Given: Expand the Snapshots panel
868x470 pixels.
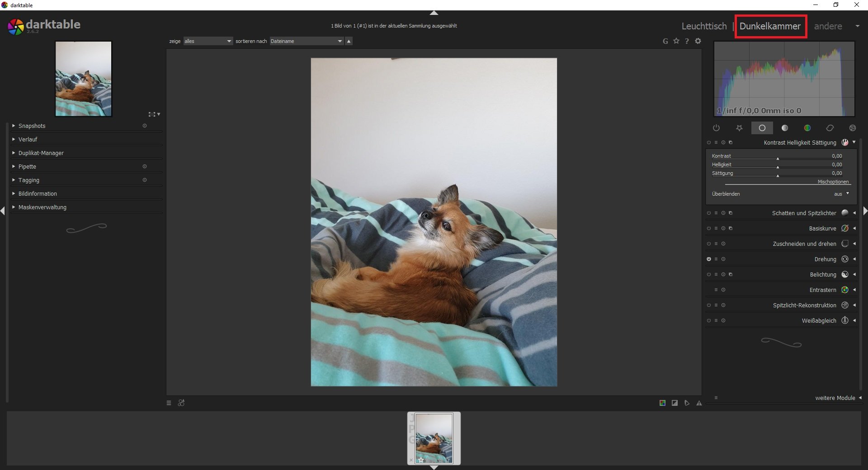Looking at the screenshot, I should [32, 126].
